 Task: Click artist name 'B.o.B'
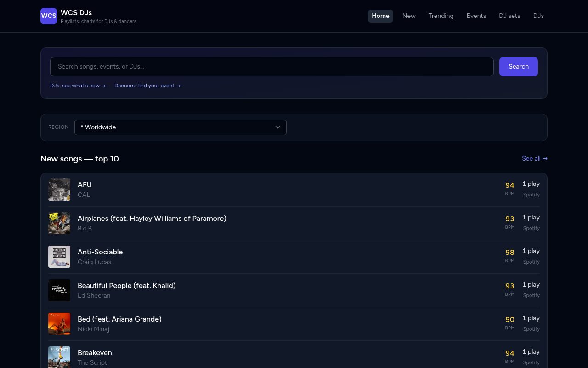point(85,229)
